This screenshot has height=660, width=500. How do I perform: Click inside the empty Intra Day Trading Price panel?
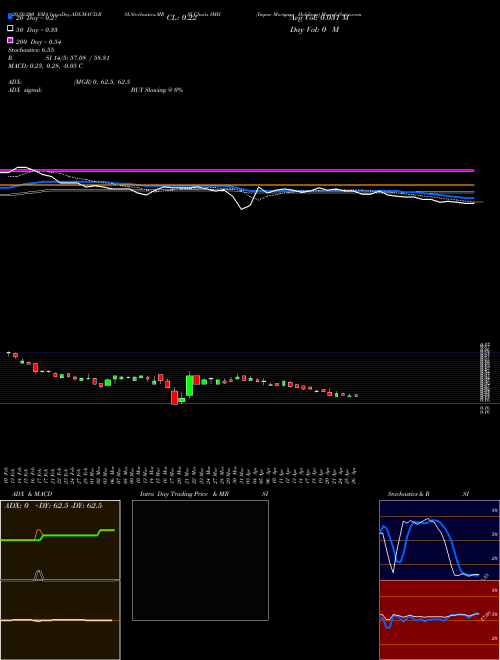[x=200, y=560]
